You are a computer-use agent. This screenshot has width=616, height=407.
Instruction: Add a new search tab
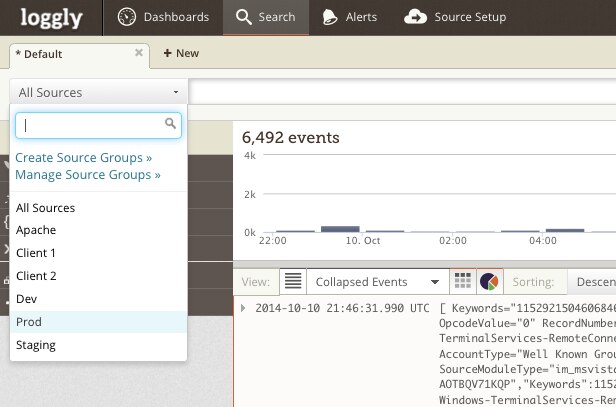point(181,53)
